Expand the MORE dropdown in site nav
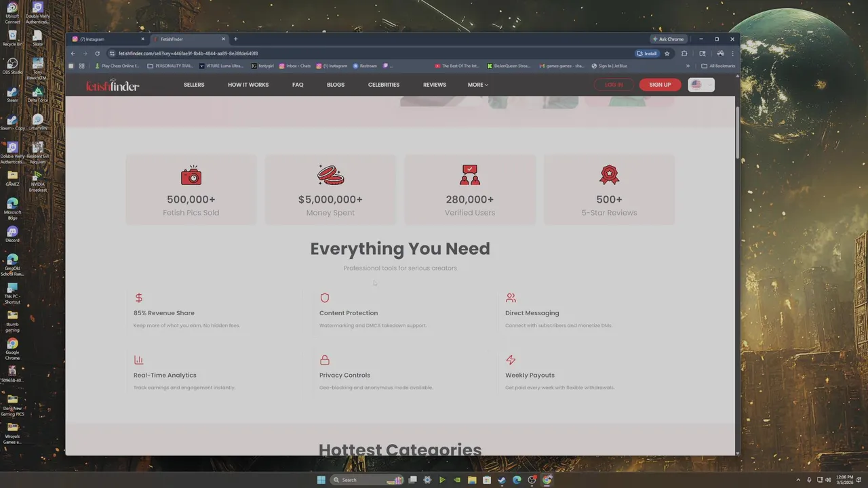The width and height of the screenshot is (868, 488). 478,85
